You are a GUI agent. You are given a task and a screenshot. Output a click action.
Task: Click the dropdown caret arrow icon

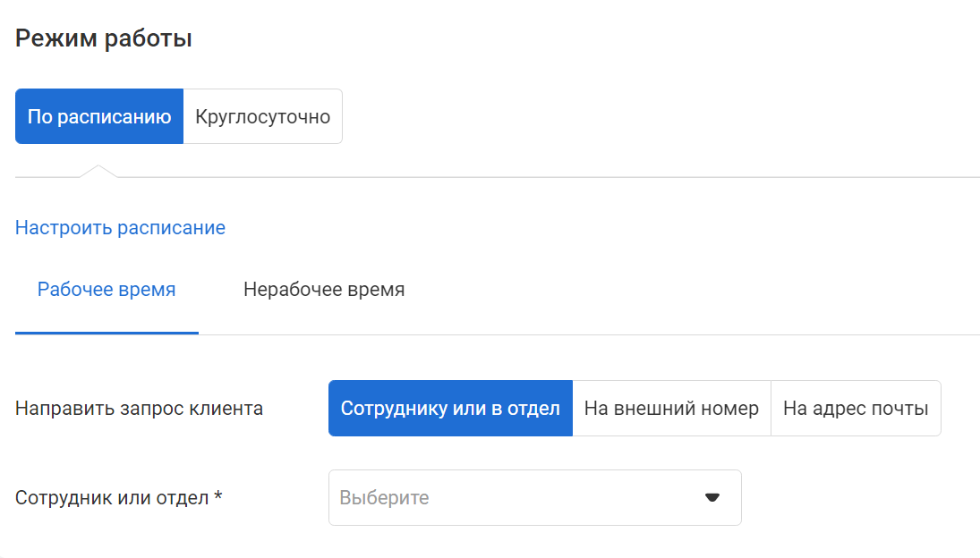712,497
